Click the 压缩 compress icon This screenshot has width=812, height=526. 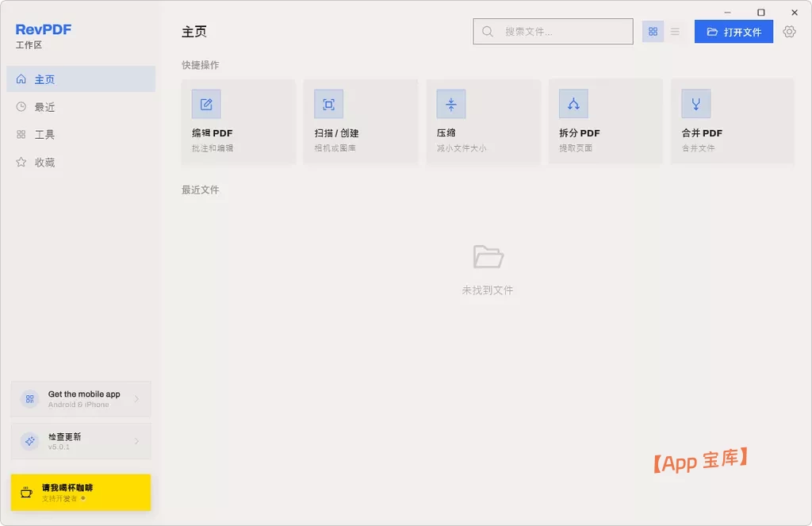451,104
